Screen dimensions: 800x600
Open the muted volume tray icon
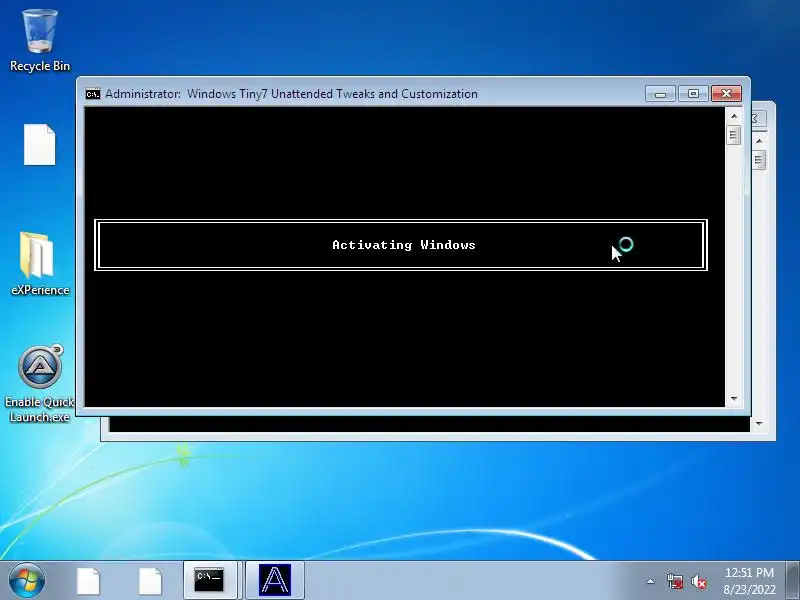tap(699, 581)
